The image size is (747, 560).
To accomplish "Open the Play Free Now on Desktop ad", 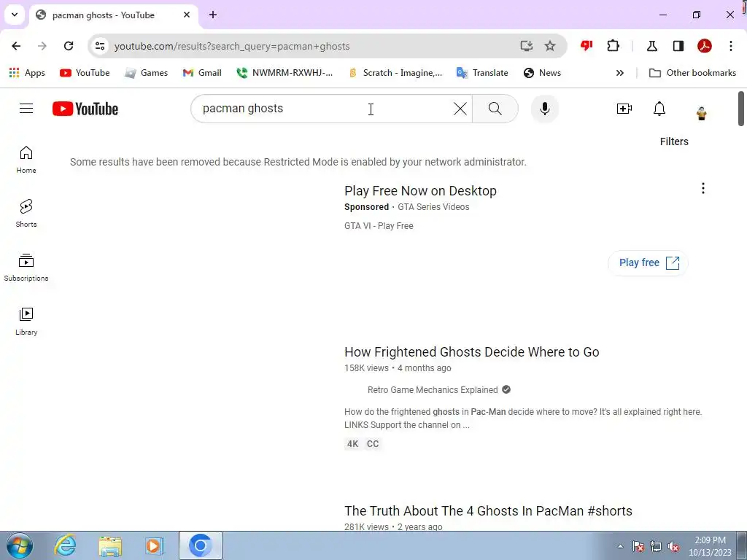I will 420,191.
